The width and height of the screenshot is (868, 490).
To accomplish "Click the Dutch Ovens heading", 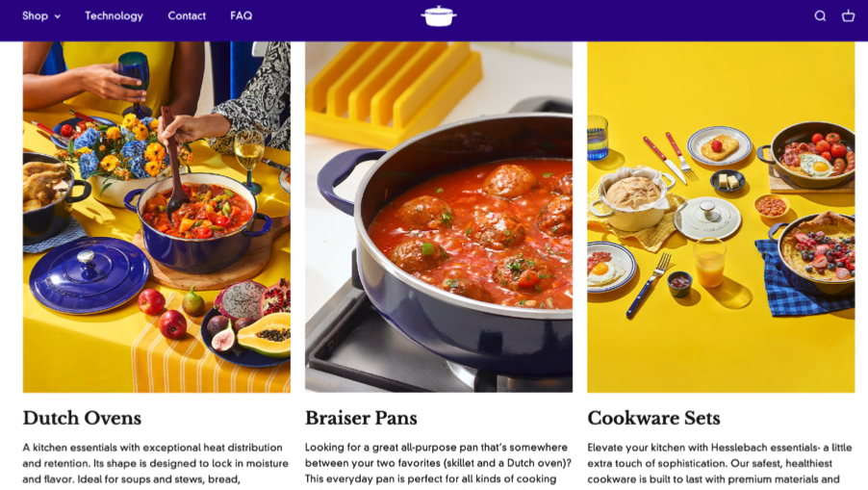I will click(82, 418).
